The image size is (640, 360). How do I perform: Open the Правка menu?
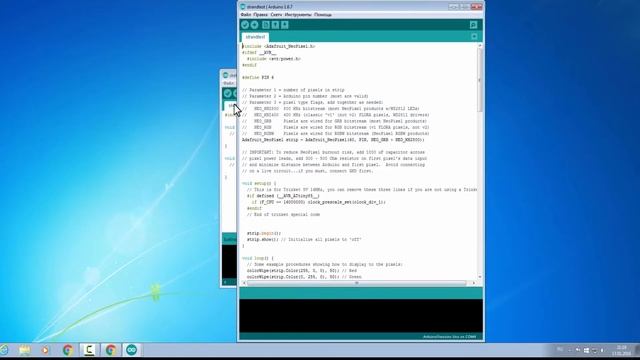[x=260, y=15]
